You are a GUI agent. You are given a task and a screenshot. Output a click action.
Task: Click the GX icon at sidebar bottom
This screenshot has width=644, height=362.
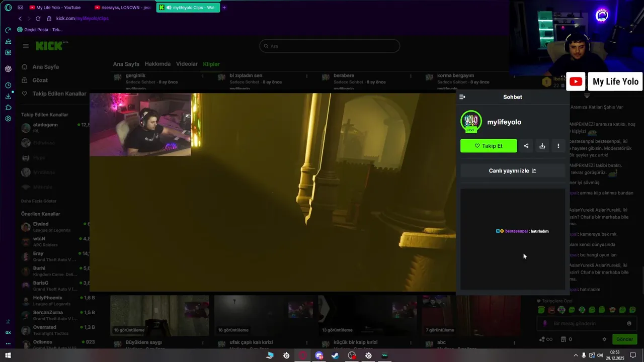[8, 332]
